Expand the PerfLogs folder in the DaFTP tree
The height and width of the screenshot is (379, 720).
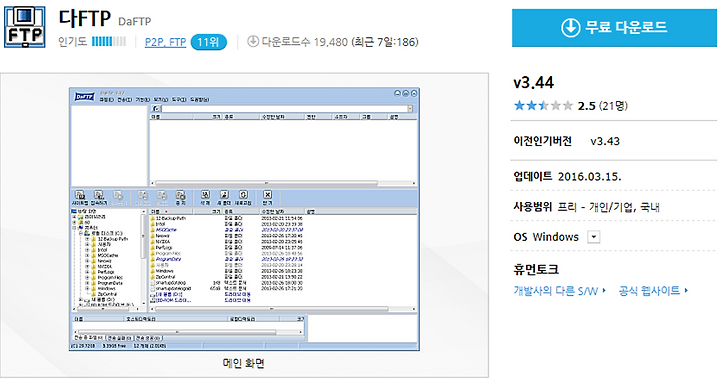(x=87, y=272)
